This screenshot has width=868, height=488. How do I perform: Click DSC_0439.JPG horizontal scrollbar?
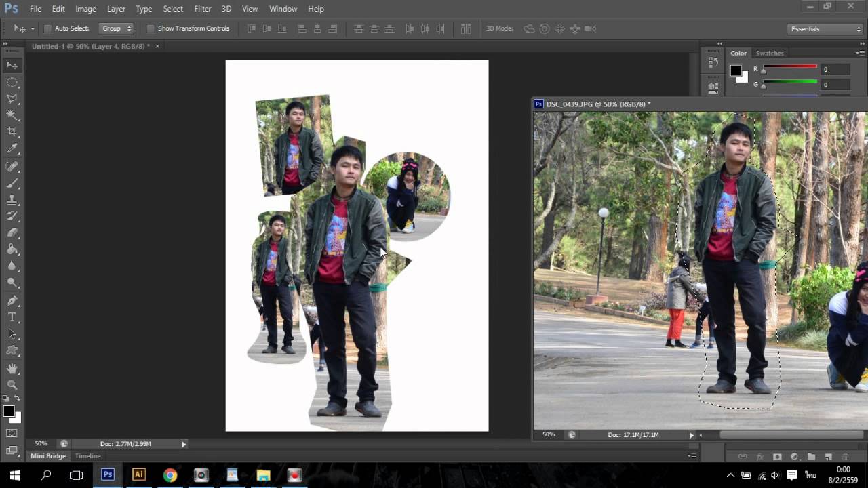pyautogui.click(x=793, y=435)
